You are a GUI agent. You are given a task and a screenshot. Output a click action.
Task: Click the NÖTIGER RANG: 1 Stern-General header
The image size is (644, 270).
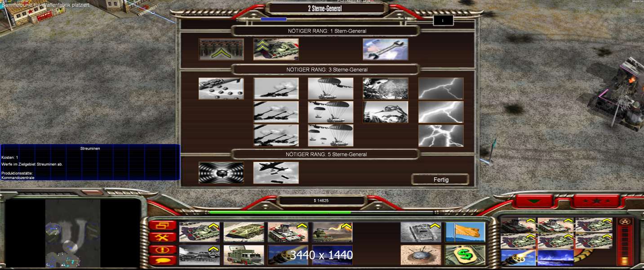(x=327, y=31)
